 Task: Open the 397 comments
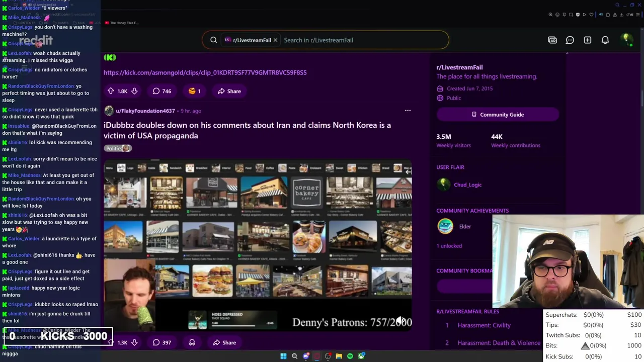pyautogui.click(x=162, y=342)
